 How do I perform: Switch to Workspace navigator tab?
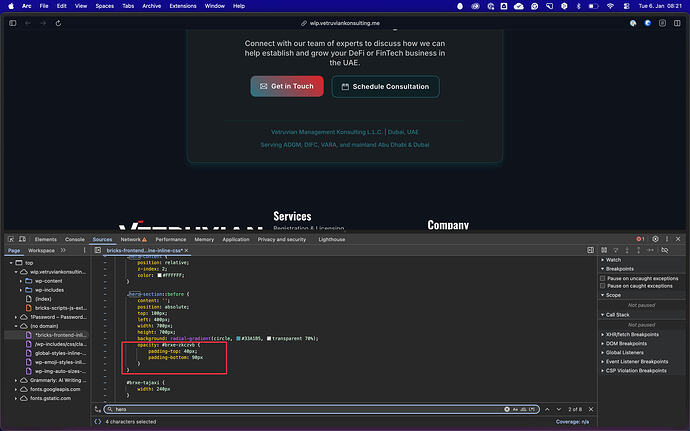(x=41, y=250)
